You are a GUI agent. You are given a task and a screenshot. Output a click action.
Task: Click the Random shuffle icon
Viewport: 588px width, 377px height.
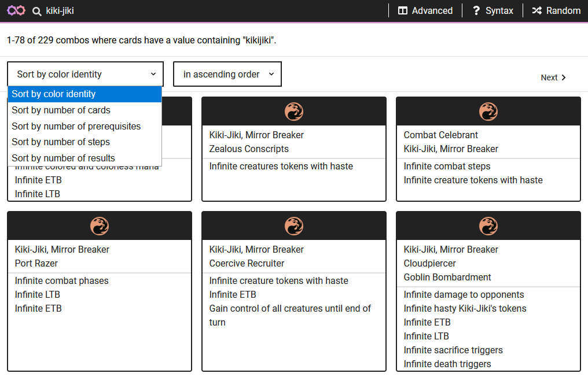point(537,10)
